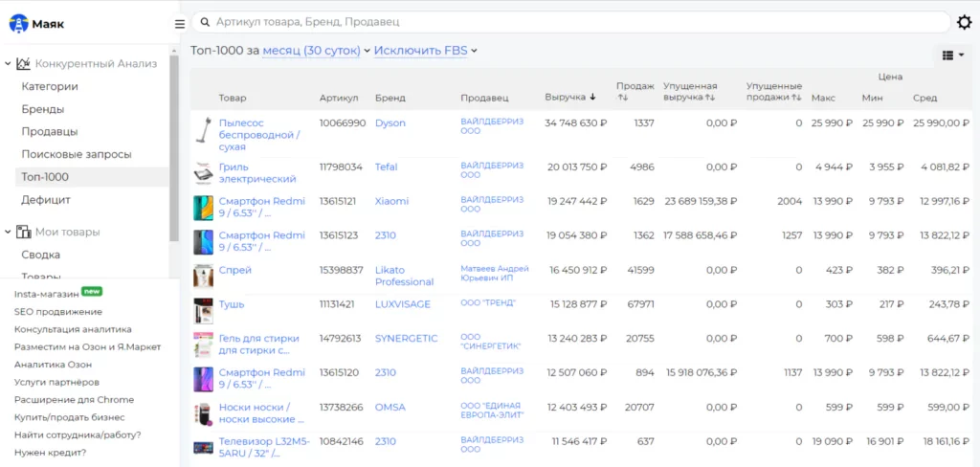Click the Insta-магазин link
Screen dimensions: 980x467
pos(46,294)
